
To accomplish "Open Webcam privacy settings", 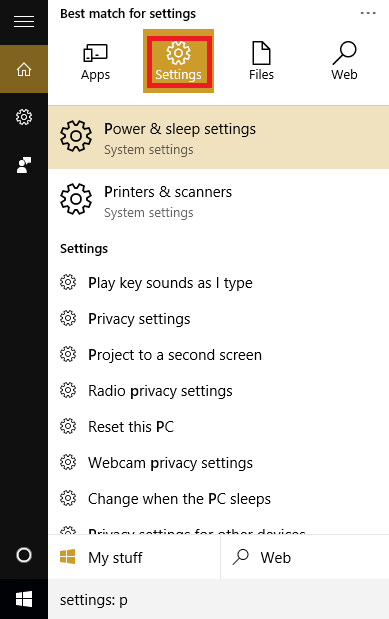I will pyautogui.click(x=218, y=463).
